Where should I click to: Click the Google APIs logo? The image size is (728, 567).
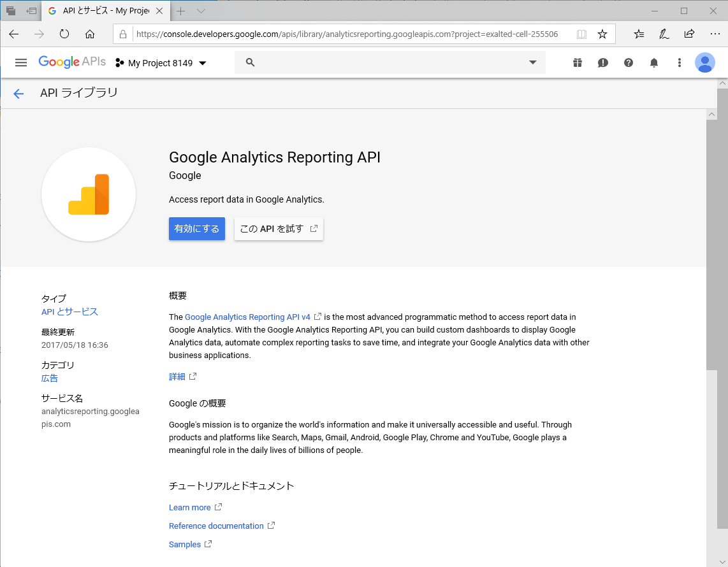[x=72, y=62]
